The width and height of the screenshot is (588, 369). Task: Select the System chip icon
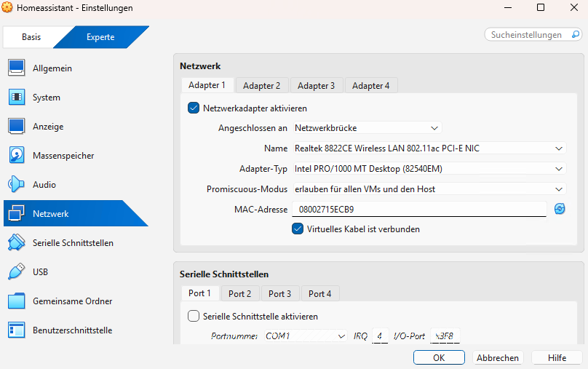tap(17, 97)
